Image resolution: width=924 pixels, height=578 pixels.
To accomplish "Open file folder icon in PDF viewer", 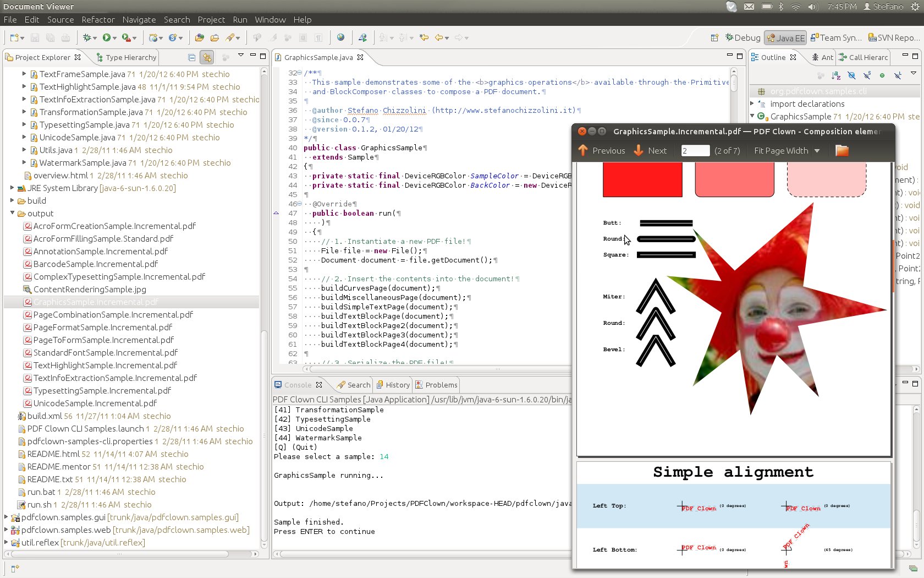I will click(x=842, y=151).
